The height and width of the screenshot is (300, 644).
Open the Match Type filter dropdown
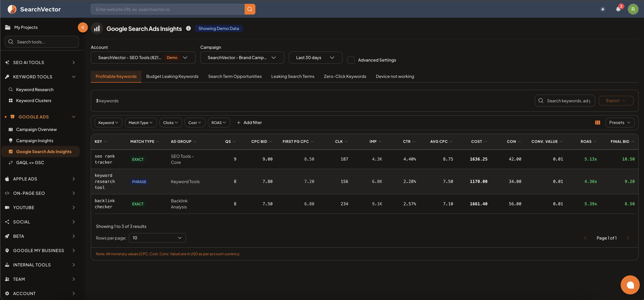tap(141, 122)
